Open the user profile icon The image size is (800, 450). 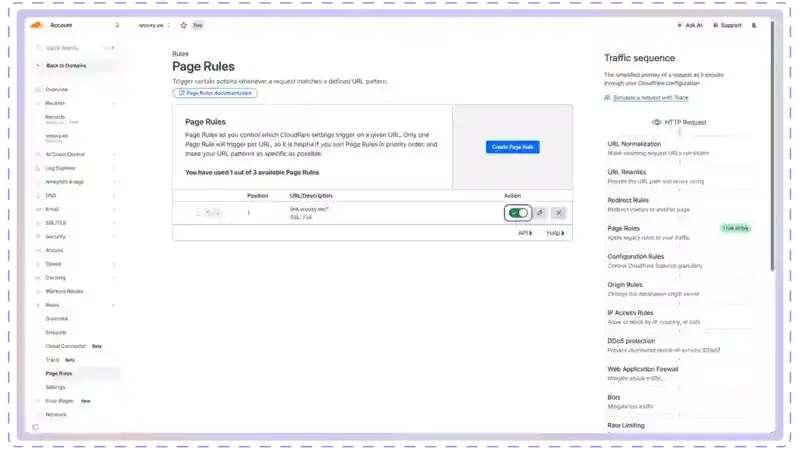(x=754, y=25)
